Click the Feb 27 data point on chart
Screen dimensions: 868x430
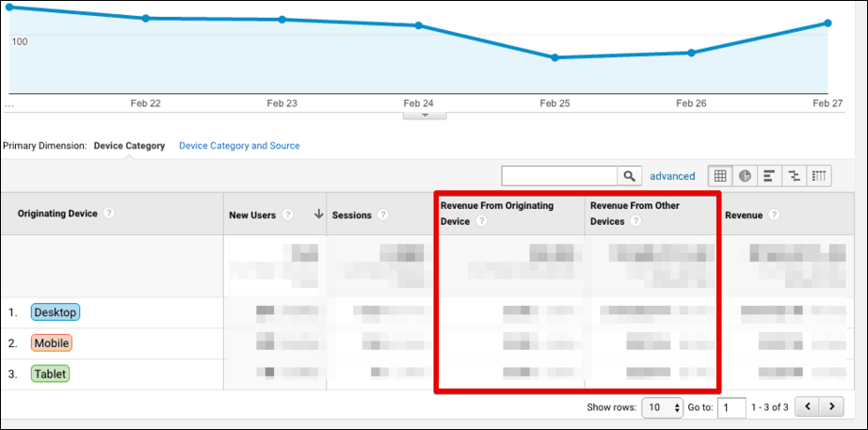pyautogui.click(x=828, y=23)
